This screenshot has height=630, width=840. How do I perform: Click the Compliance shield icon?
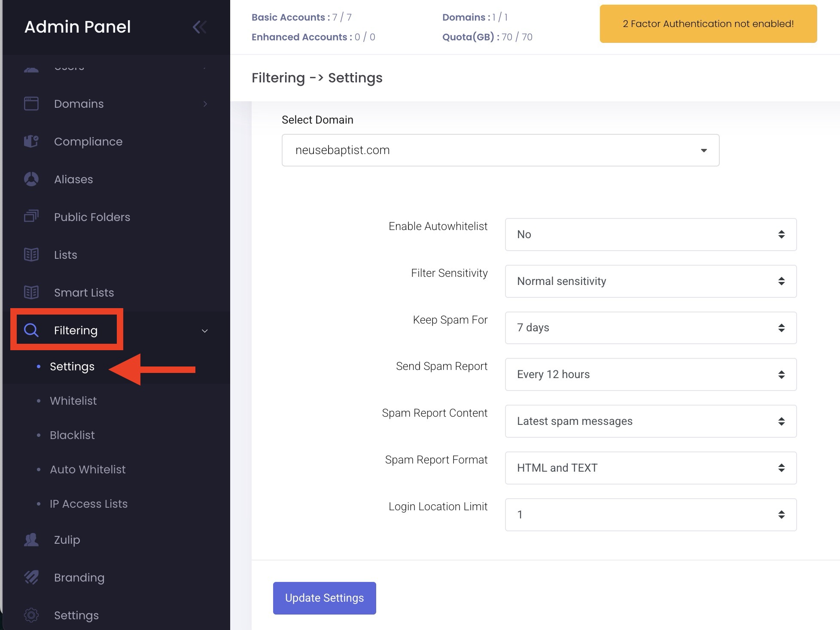point(31,141)
